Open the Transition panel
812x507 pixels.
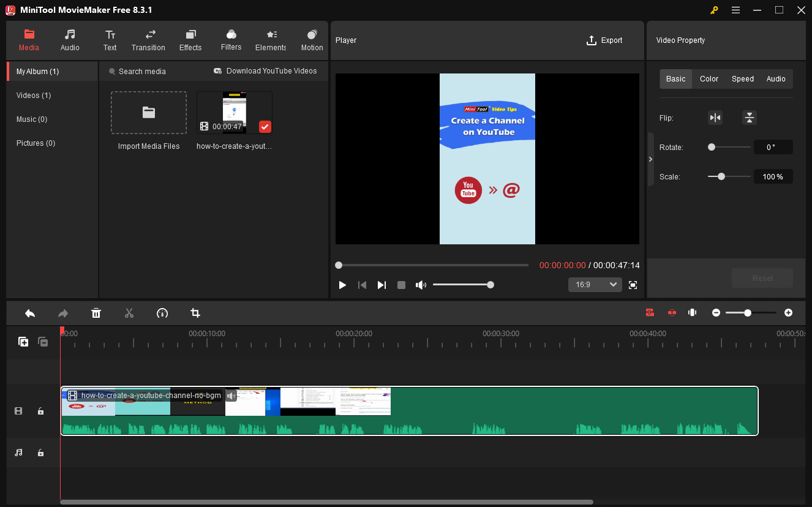coord(148,40)
